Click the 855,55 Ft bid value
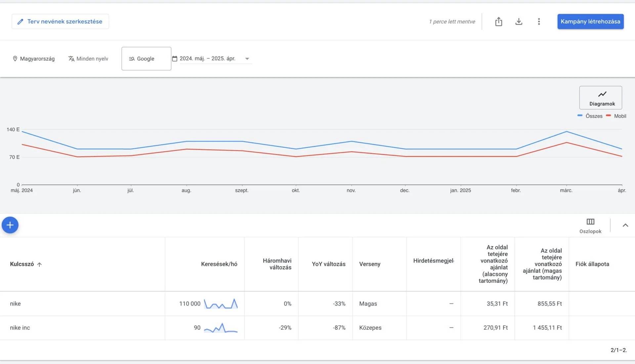This screenshot has height=364, width=635. click(x=550, y=304)
